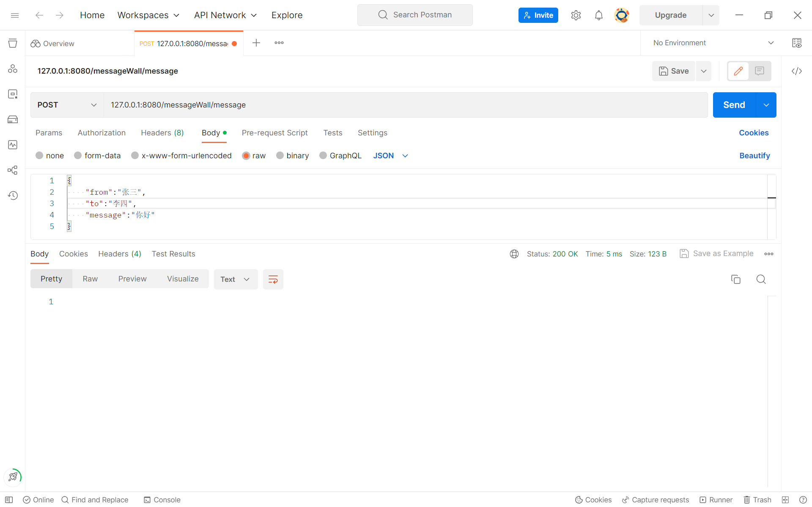The height and width of the screenshot is (507, 812).
Task: Copy response body to clipboard
Action: pos(736,279)
